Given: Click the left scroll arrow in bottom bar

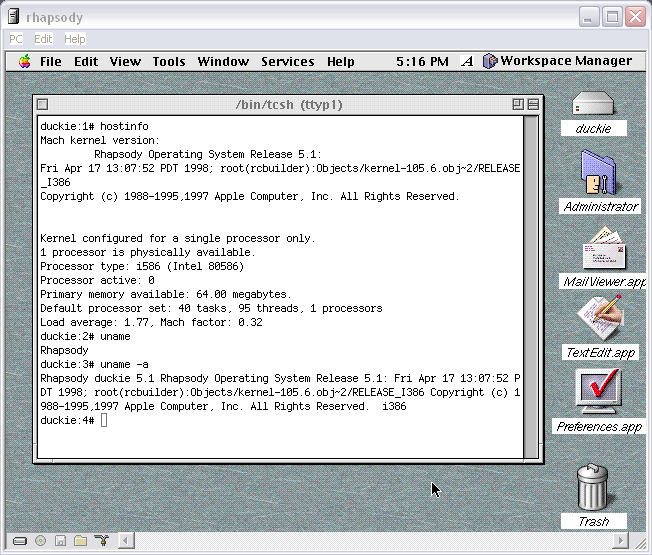Looking at the screenshot, I should click(126, 541).
